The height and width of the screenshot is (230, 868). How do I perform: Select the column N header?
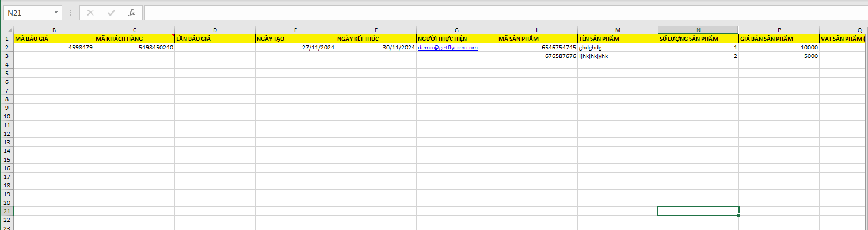[x=698, y=29]
